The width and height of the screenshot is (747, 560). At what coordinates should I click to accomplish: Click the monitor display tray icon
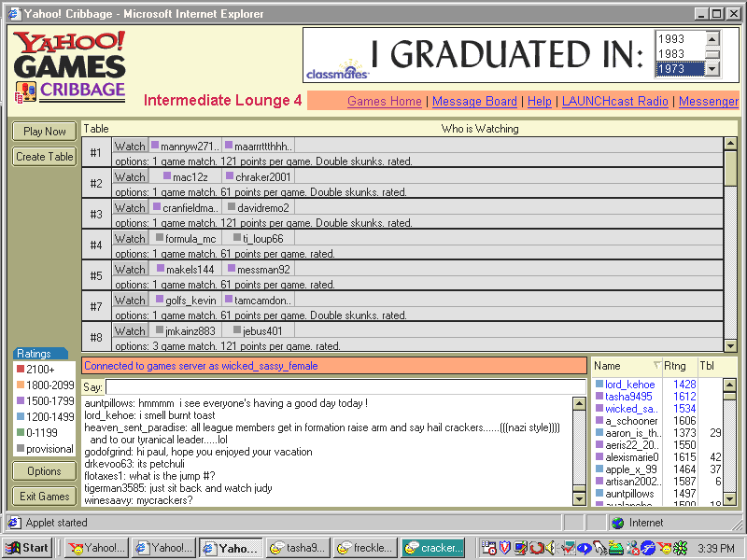click(521, 548)
